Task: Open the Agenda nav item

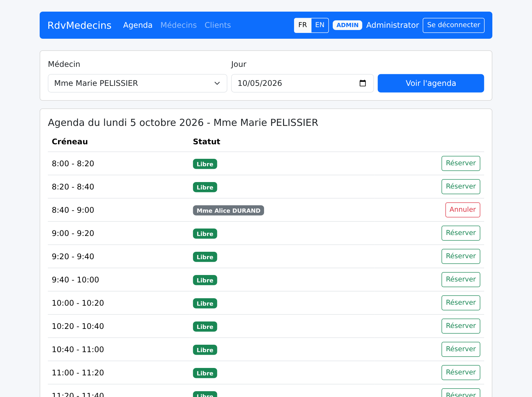Action: pos(138,25)
